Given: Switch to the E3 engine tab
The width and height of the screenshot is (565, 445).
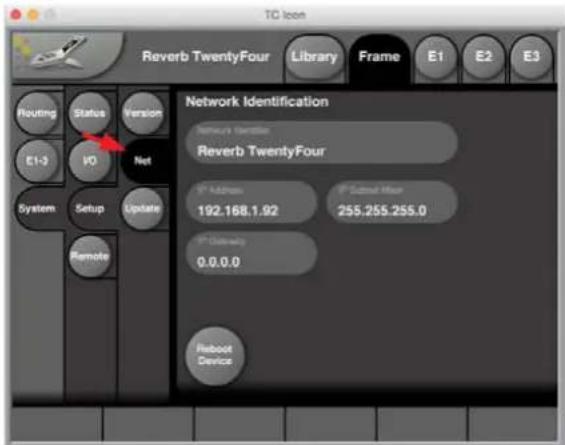Looking at the screenshot, I should pyautogui.click(x=531, y=57).
